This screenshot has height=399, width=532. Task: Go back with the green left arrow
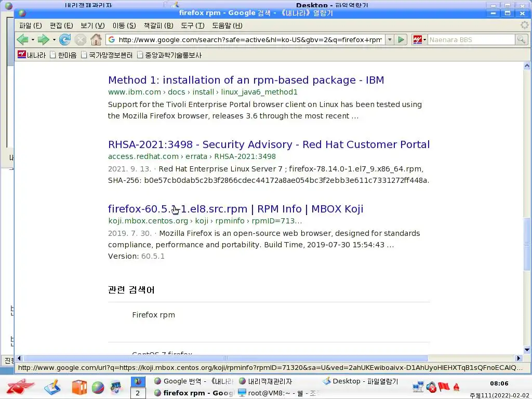[23, 39]
